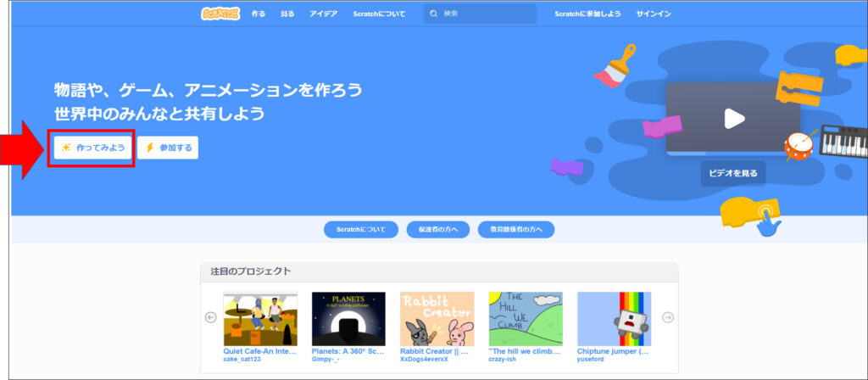Click サインイン in the header

coord(654,14)
